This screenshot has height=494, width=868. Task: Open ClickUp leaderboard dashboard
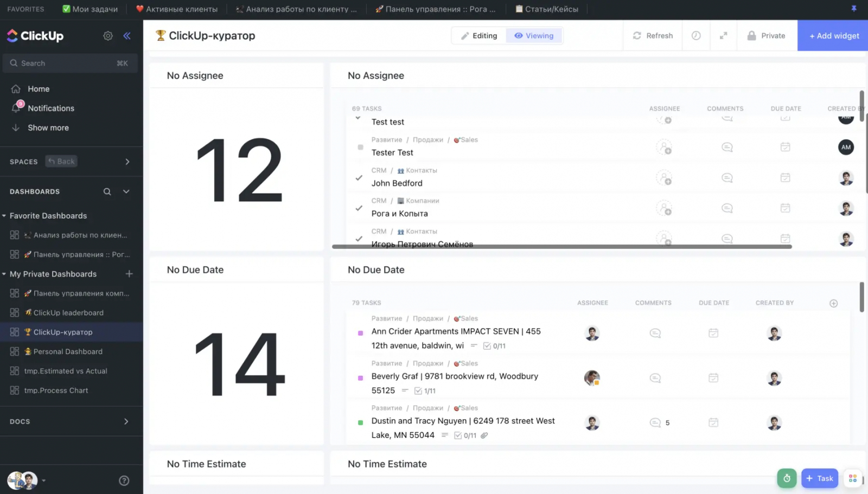tap(68, 313)
